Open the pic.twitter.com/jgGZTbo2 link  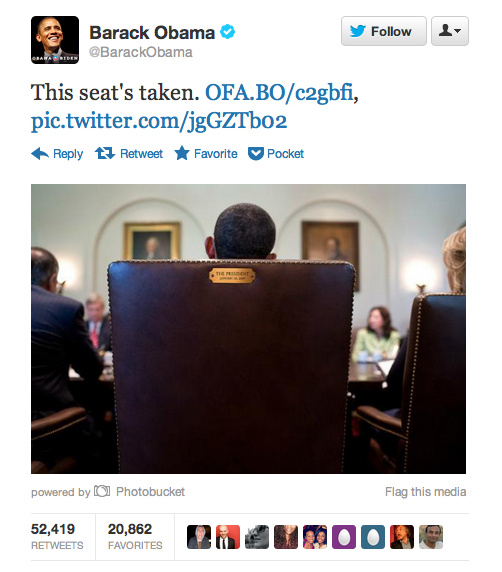click(x=159, y=121)
